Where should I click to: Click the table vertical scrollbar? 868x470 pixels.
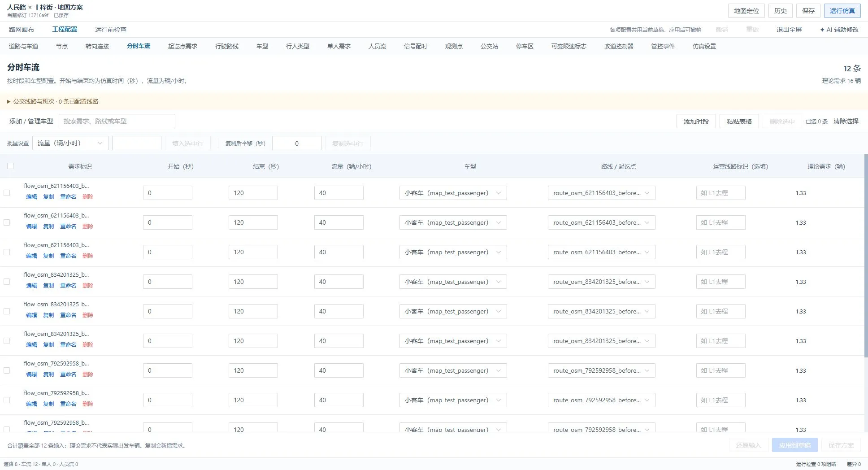click(866, 256)
